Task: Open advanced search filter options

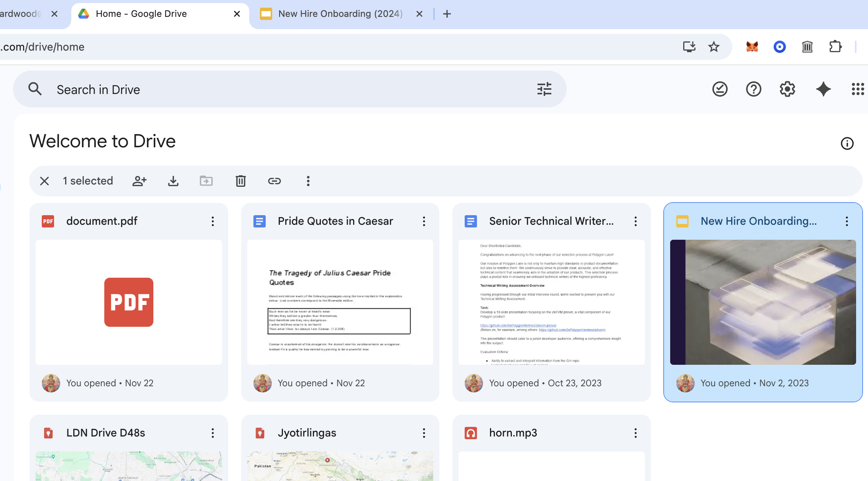Action: (544, 89)
